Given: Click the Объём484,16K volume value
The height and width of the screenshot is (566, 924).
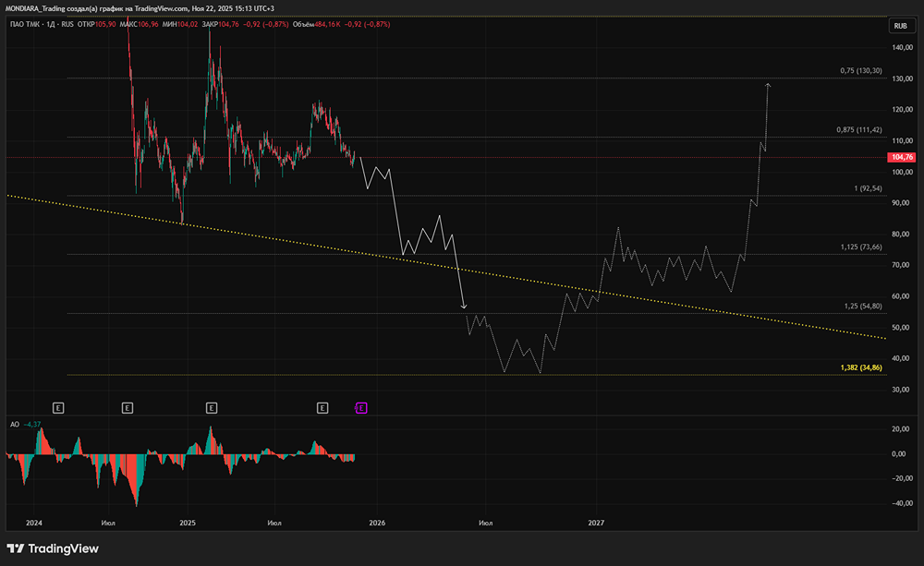Looking at the screenshot, I should (x=316, y=24).
